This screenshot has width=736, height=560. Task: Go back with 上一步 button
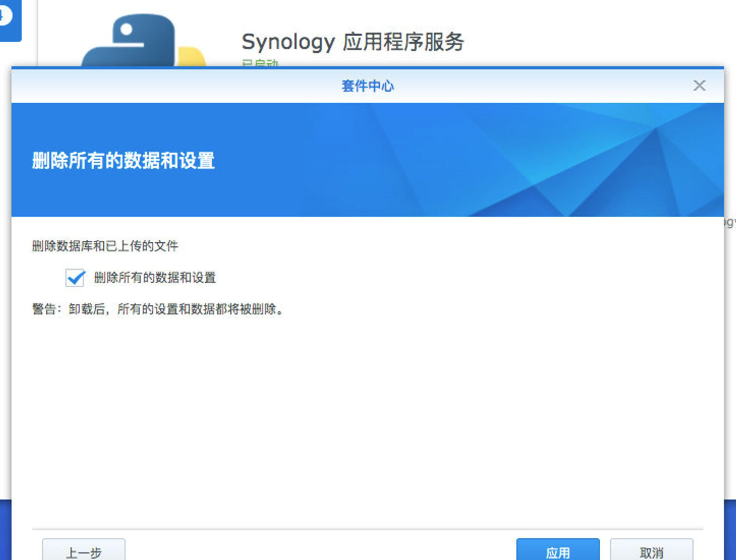point(84,550)
